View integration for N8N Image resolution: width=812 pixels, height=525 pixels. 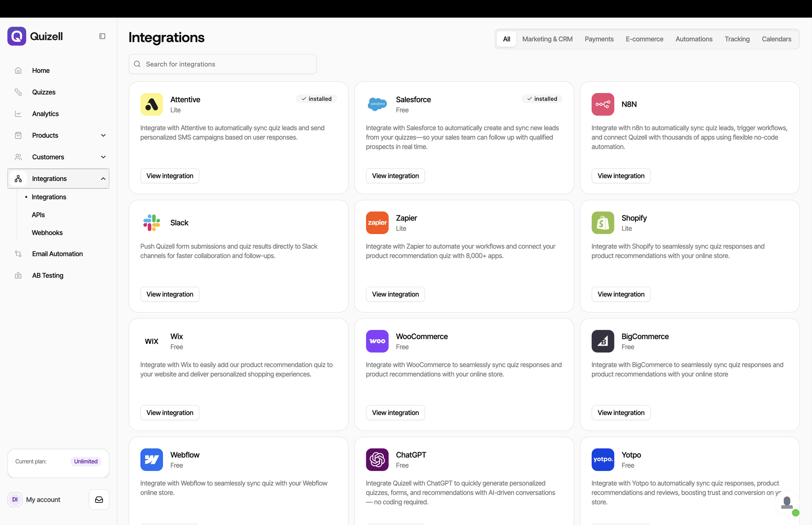621,176
